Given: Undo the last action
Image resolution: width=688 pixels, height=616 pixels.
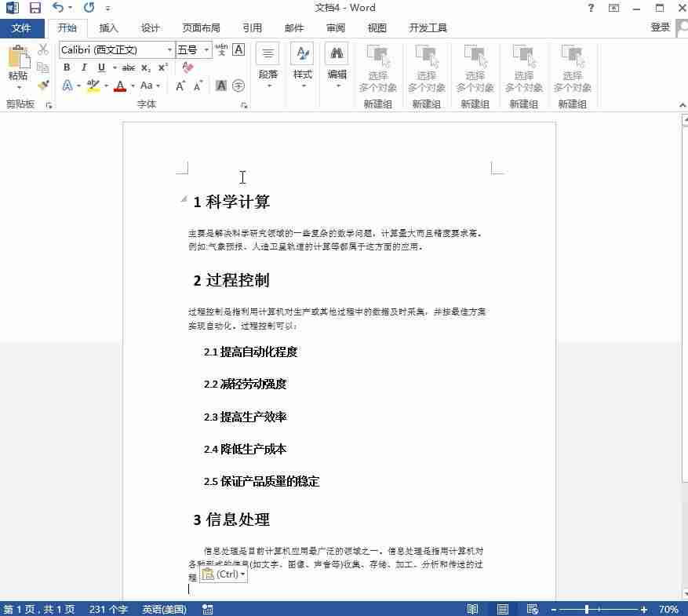Looking at the screenshot, I should [57, 8].
